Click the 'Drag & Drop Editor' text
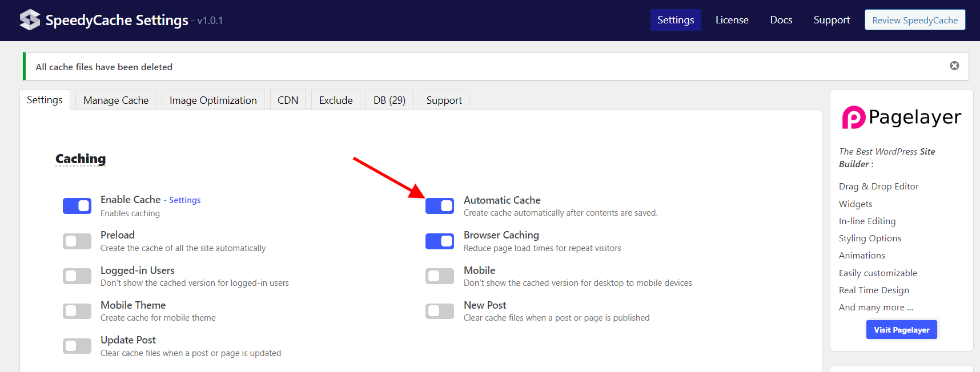This screenshot has height=372, width=980. tap(878, 187)
